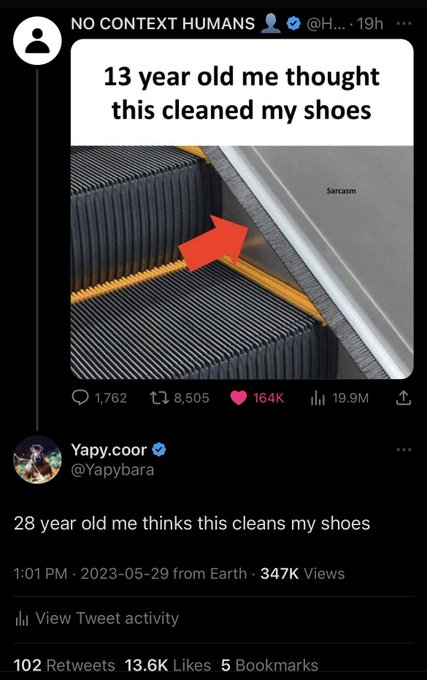The image size is (427, 680).
Task: Show the 102 Retweets list
Action: point(64,665)
